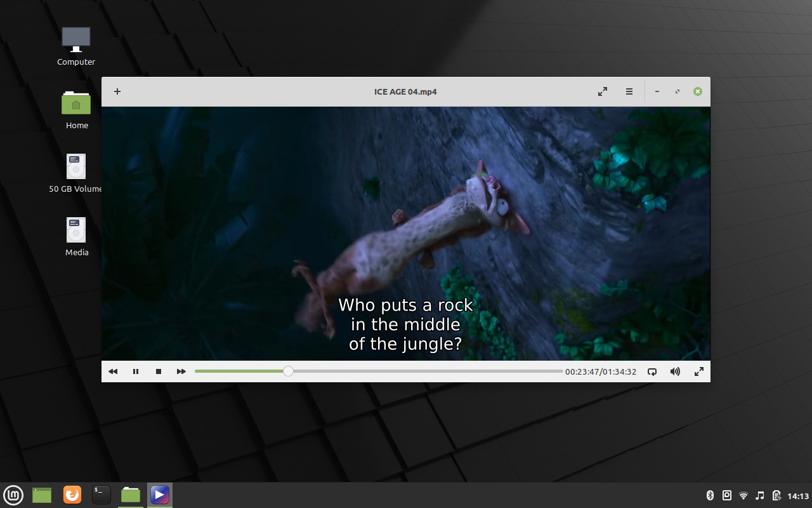Viewport: 812px width, 508px height.
Task: Toggle fullscreen from the title bar icon
Action: 603,91
